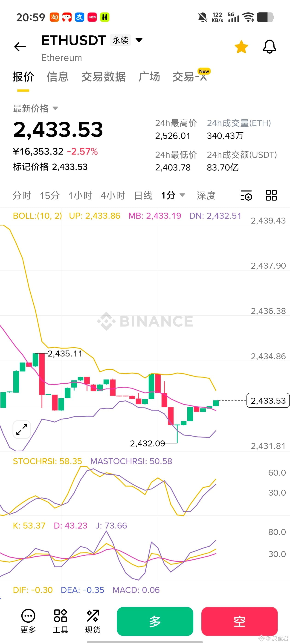Tap the 24h最高价 value 2,526.01
Image resolution: width=290 pixels, height=644 pixels.
pos(173,136)
